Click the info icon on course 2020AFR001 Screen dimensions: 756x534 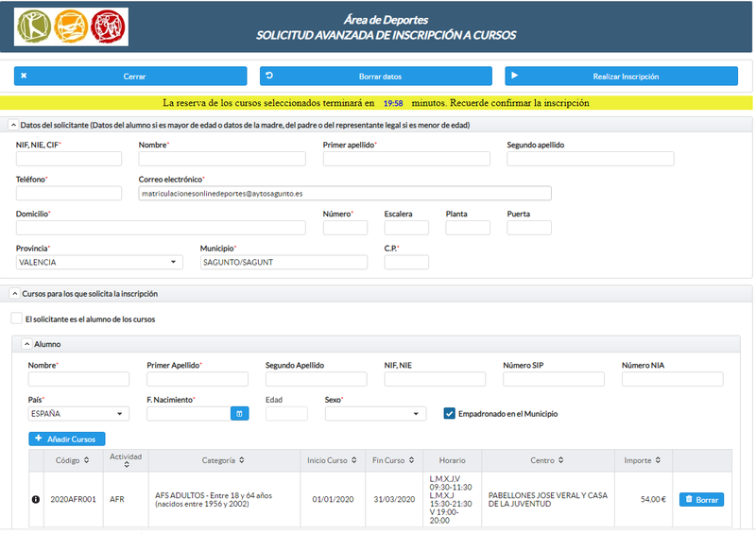click(37, 498)
